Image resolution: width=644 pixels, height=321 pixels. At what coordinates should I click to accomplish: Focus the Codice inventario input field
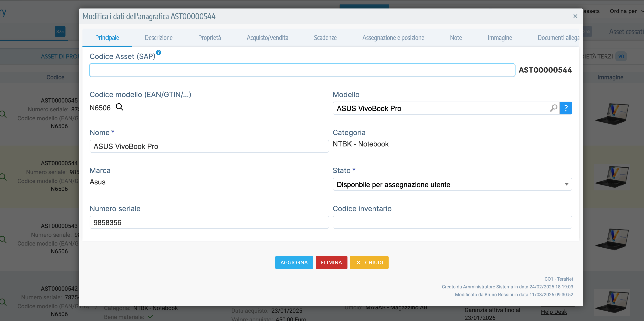click(452, 222)
